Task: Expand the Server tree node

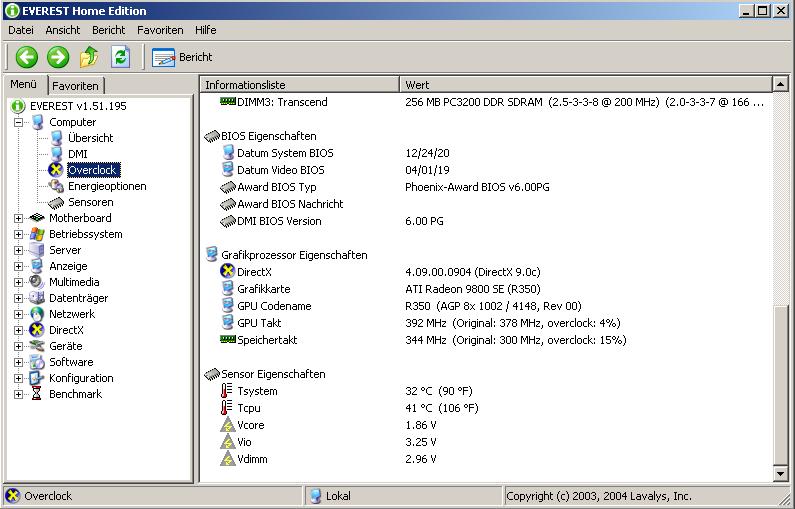Action: pyautogui.click(x=18, y=250)
